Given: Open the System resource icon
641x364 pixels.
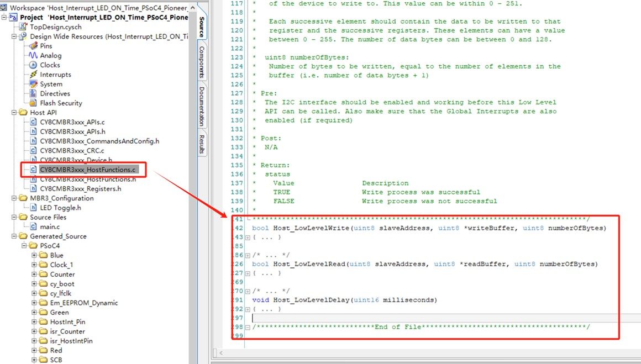Looking at the screenshot, I should pos(33,84).
